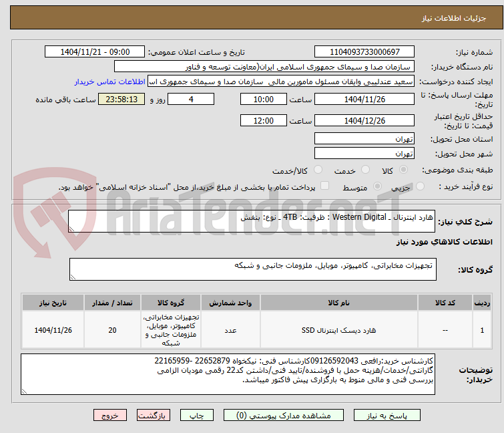Click the نام دستگاه خریدار field
The image size is (504, 433).
[x=264, y=67]
